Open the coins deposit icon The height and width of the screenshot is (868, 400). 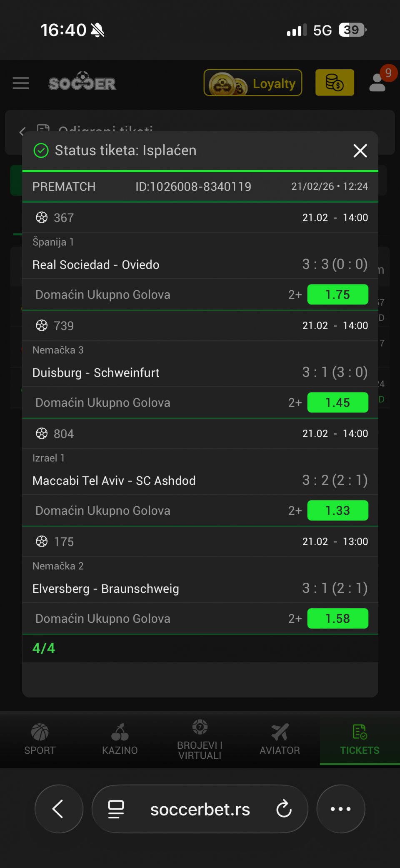(x=335, y=83)
